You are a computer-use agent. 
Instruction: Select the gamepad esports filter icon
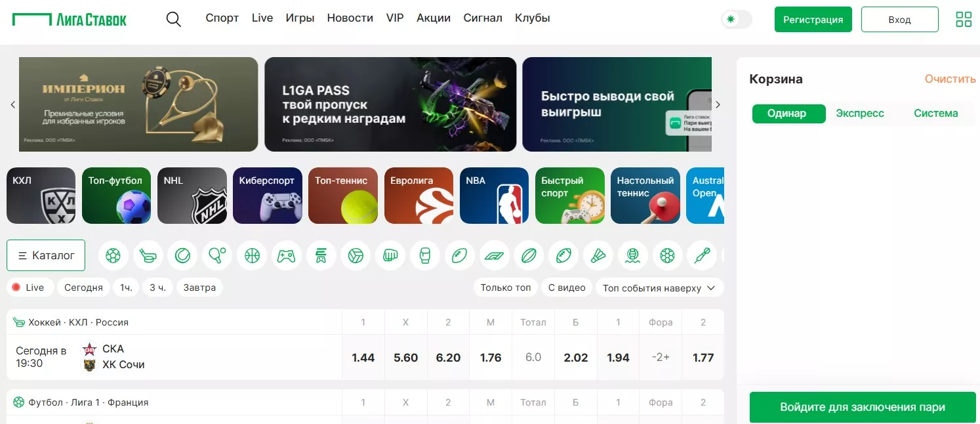click(286, 255)
